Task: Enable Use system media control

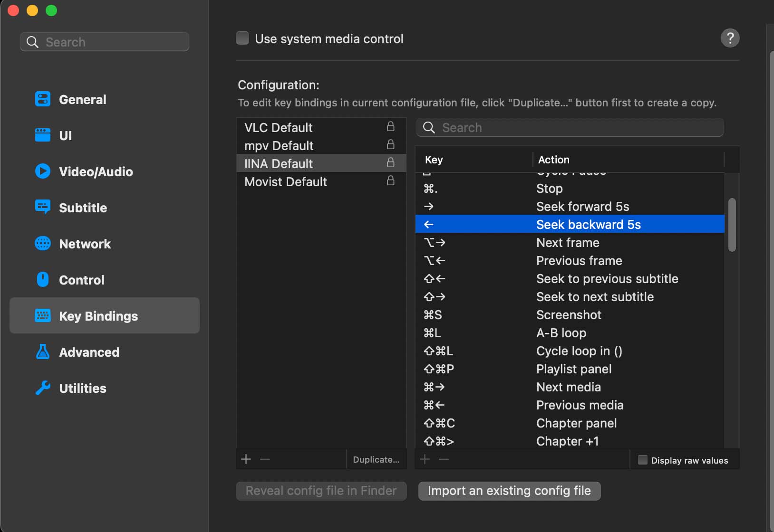Action: tap(242, 38)
